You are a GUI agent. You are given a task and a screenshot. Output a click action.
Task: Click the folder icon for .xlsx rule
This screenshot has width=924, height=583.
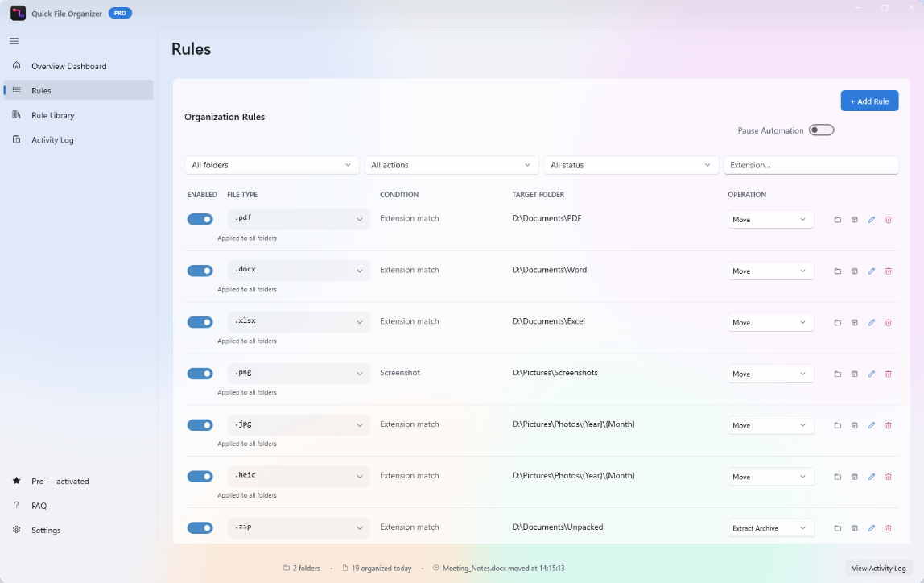pos(837,322)
